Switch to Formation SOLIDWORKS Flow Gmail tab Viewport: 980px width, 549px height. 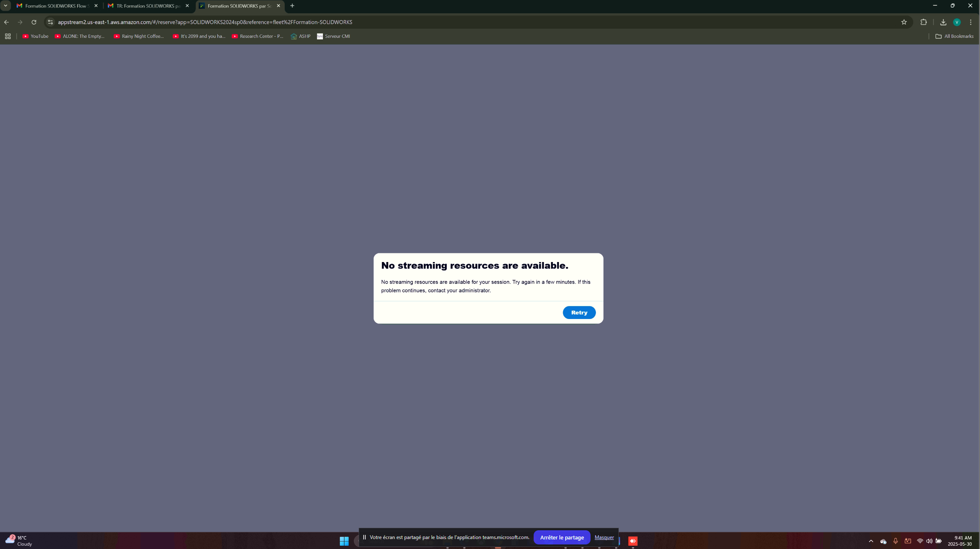[55, 6]
